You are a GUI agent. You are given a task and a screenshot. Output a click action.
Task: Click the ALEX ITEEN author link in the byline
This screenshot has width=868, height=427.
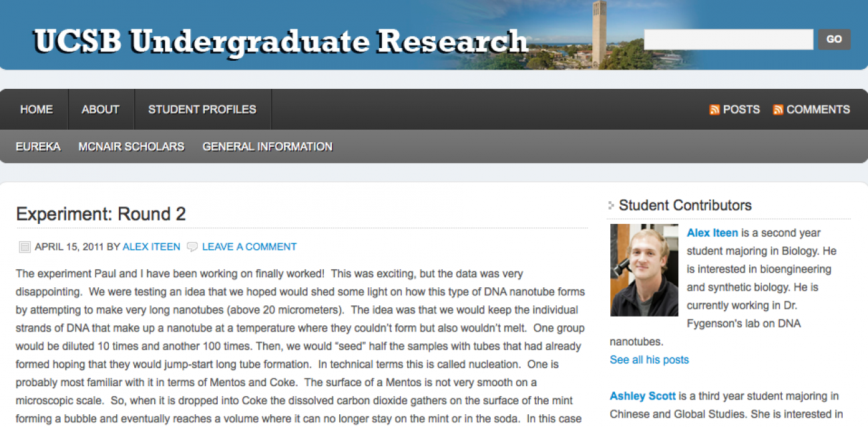tap(151, 247)
